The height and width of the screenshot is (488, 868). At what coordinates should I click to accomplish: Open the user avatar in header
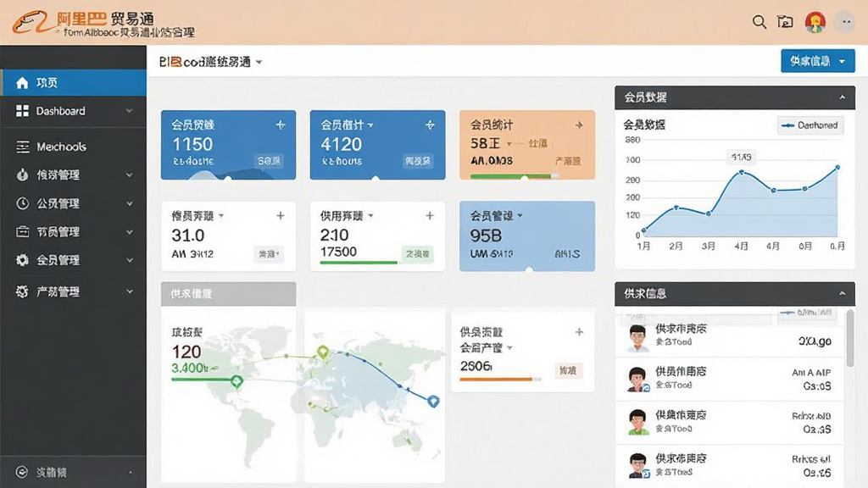815,22
